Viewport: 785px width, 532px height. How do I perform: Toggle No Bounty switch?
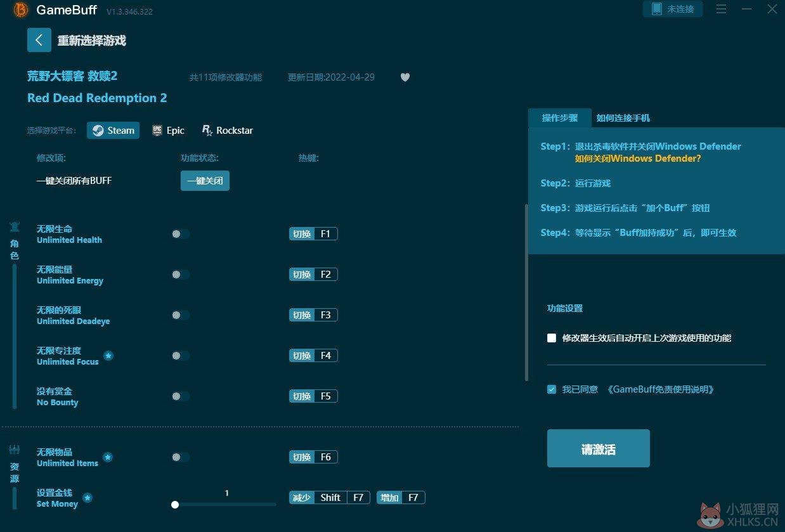180,396
